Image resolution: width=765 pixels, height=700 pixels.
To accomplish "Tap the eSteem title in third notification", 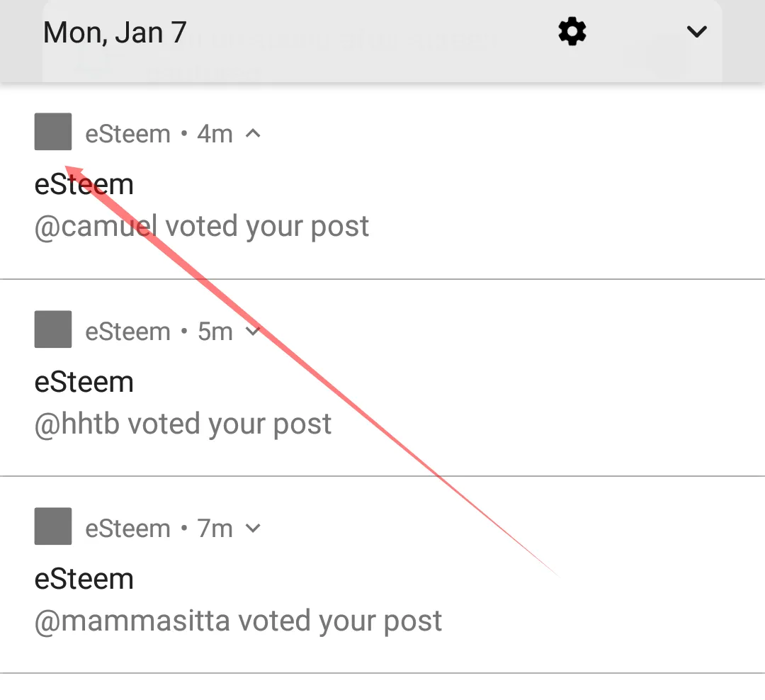I will pyautogui.click(x=84, y=579).
